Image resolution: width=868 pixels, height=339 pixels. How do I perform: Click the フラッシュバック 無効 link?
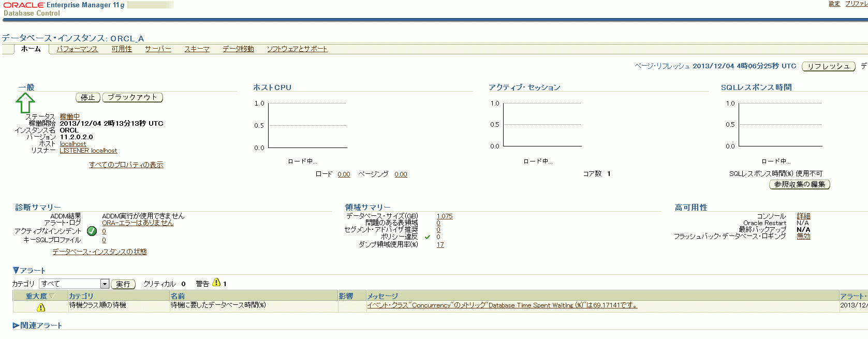pyautogui.click(x=804, y=236)
